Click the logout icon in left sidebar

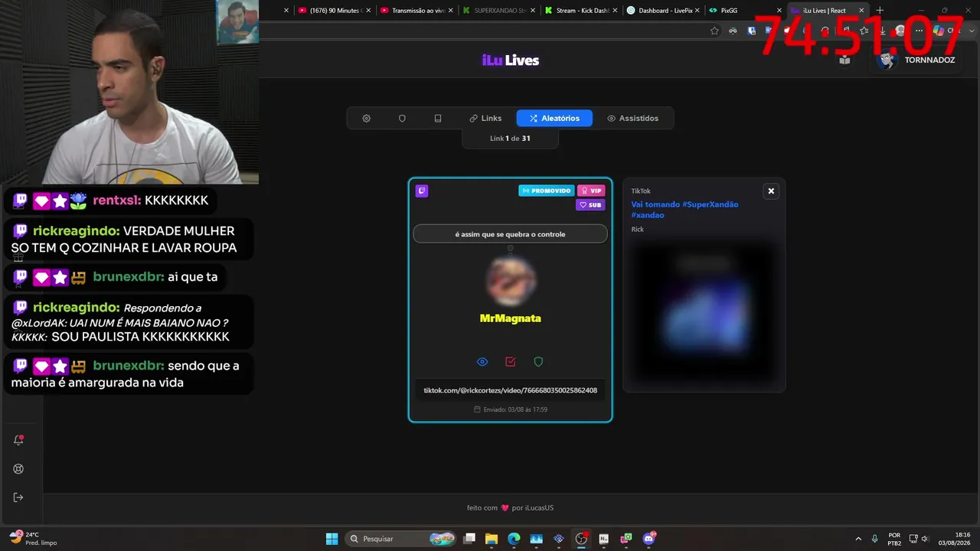point(18,497)
